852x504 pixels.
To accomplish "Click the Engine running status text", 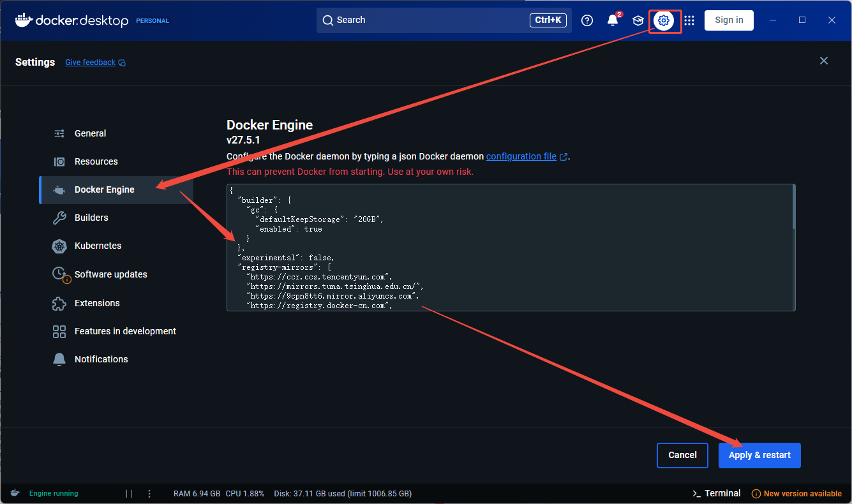I will (x=54, y=493).
